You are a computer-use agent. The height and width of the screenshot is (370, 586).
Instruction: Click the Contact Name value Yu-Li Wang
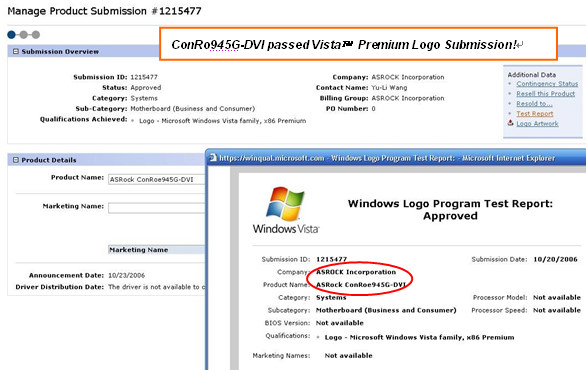click(389, 87)
